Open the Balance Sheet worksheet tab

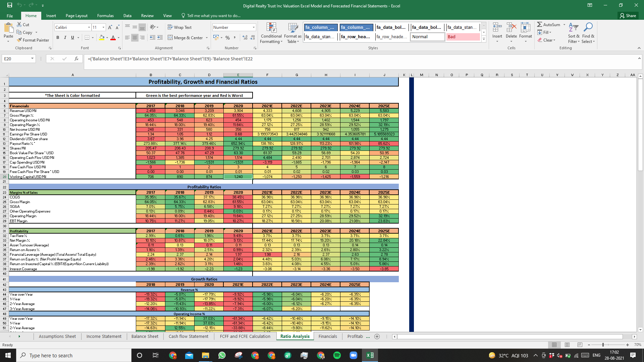pos(145,336)
